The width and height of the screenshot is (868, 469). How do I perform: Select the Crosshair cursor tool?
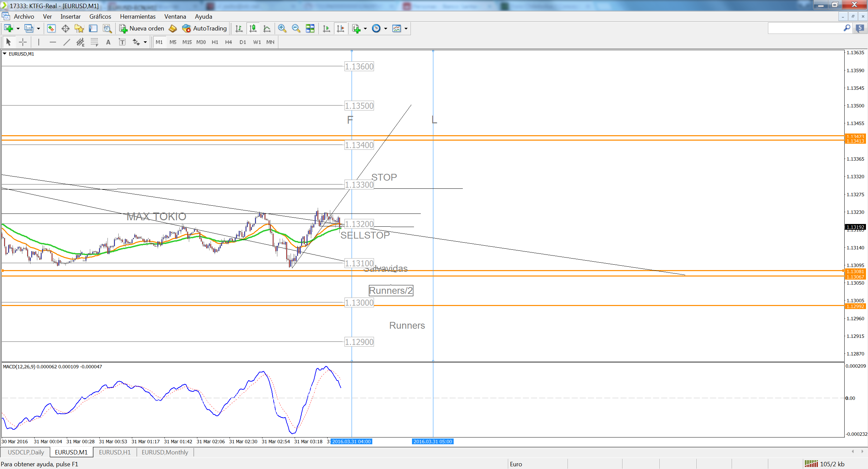point(23,42)
